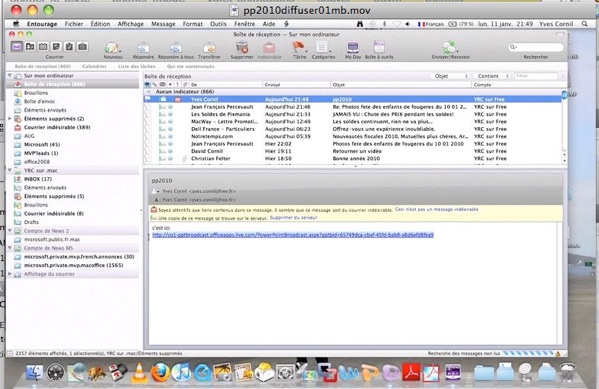Sort messages by the Compte column header
The width and height of the screenshot is (599, 389).
(516, 84)
